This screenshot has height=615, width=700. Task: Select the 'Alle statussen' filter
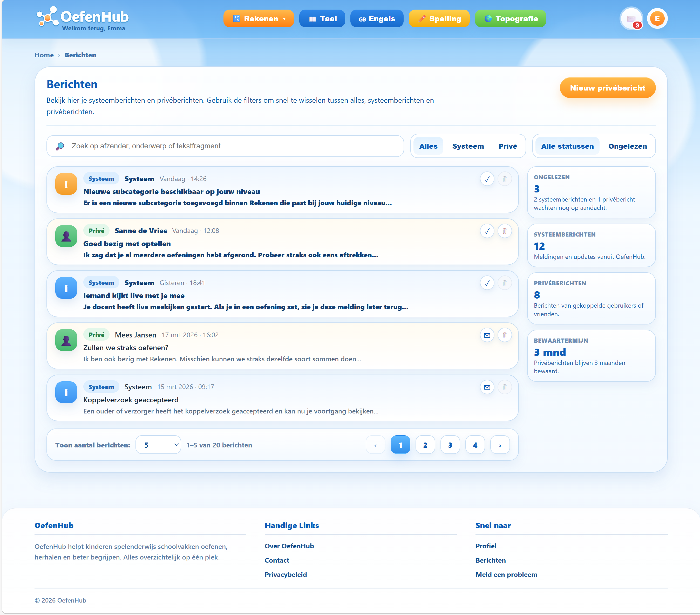click(567, 146)
